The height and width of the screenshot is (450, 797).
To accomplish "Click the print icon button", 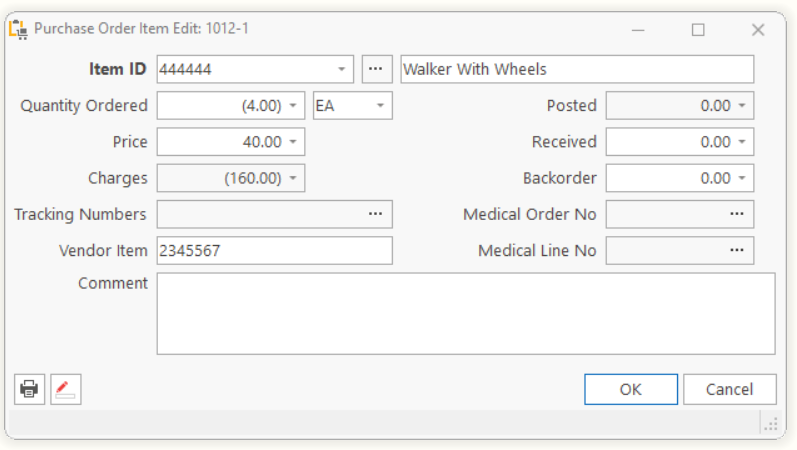I will coord(29,389).
